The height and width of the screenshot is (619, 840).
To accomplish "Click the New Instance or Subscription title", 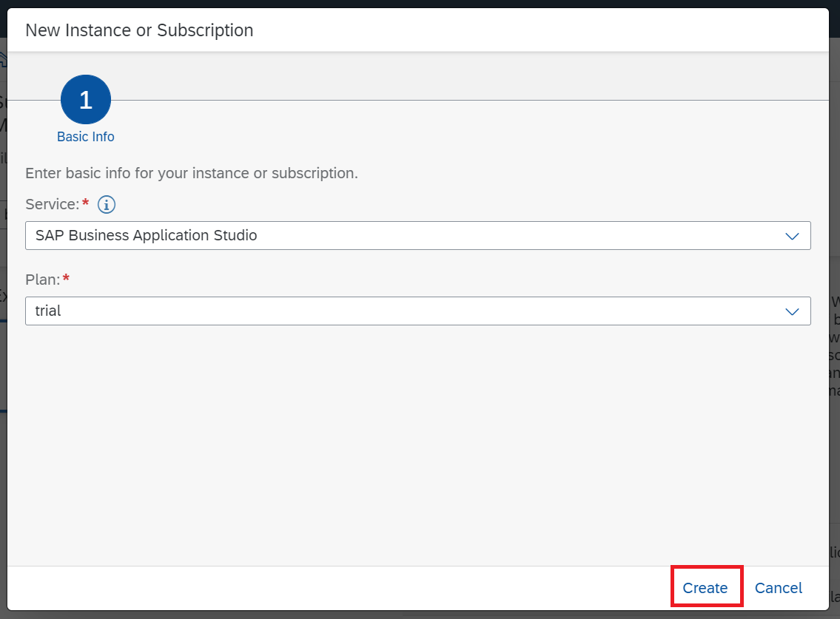I will click(139, 30).
